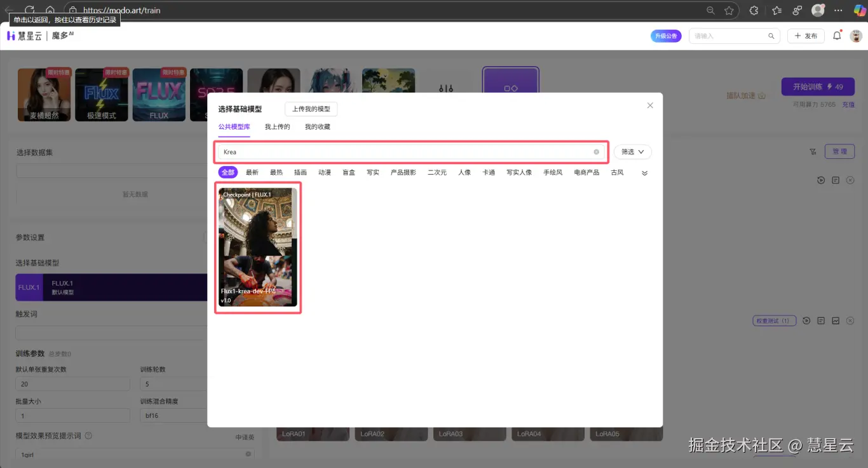
Task: Select the 二次元 category filter chip
Action: point(437,172)
